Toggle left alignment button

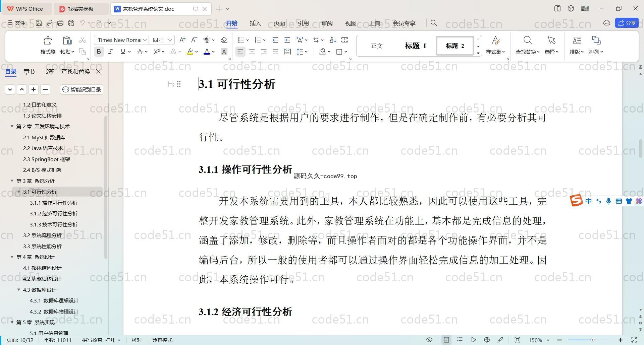click(240, 52)
